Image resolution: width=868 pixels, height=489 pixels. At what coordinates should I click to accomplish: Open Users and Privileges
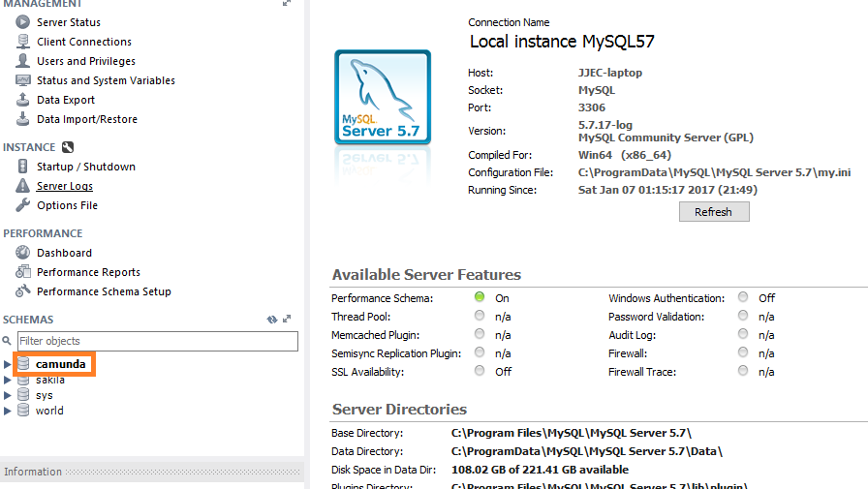(86, 61)
